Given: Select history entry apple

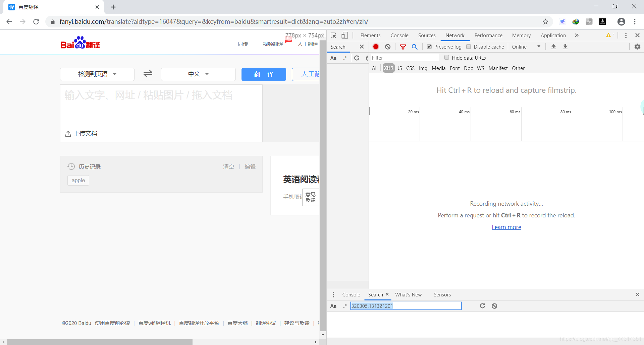Looking at the screenshot, I should point(78,180).
